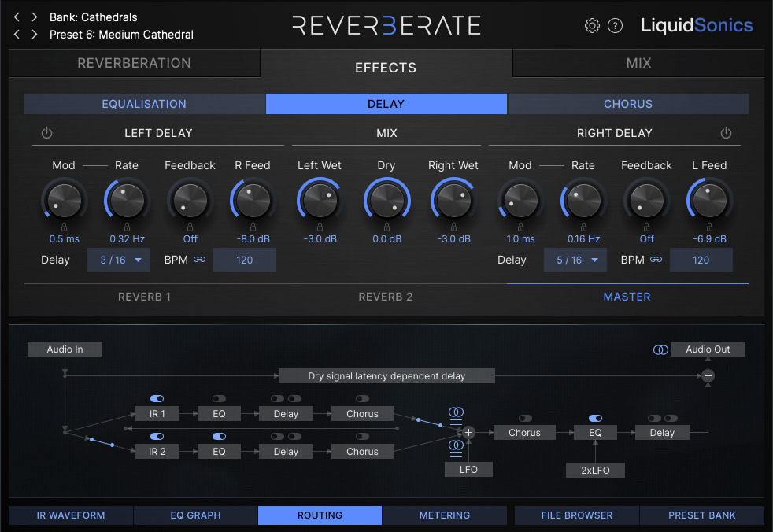The height and width of the screenshot is (532, 773).
Task: Toggle the Right Delay BPM link icon
Action: pos(656,260)
